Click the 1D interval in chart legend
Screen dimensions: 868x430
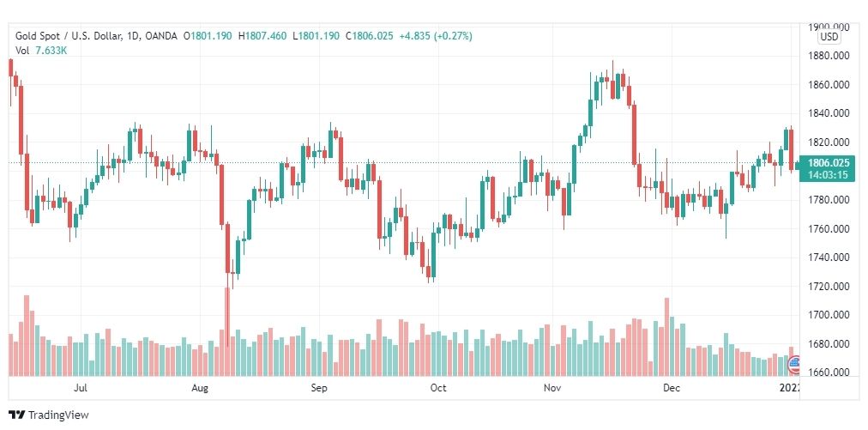point(134,36)
